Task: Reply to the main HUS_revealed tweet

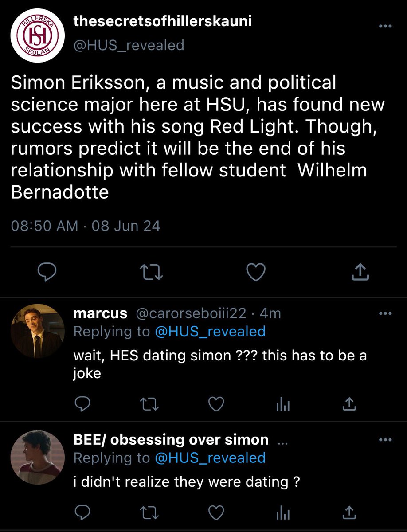Action: [46, 272]
